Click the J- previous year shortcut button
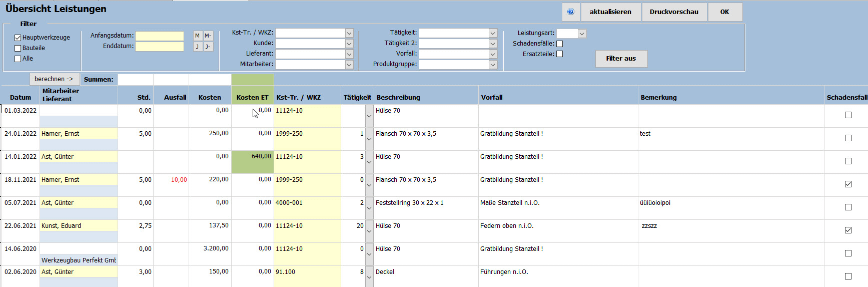Screen dimensions: 868x287 [x=208, y=47]
